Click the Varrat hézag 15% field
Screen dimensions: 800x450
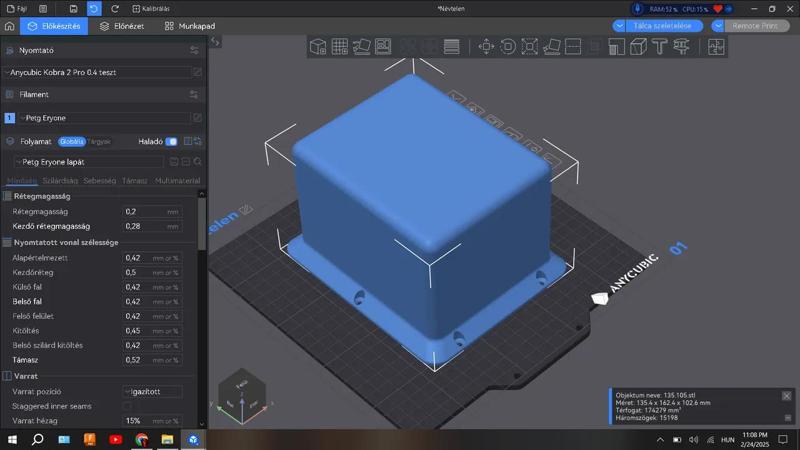tap(152, 421)
